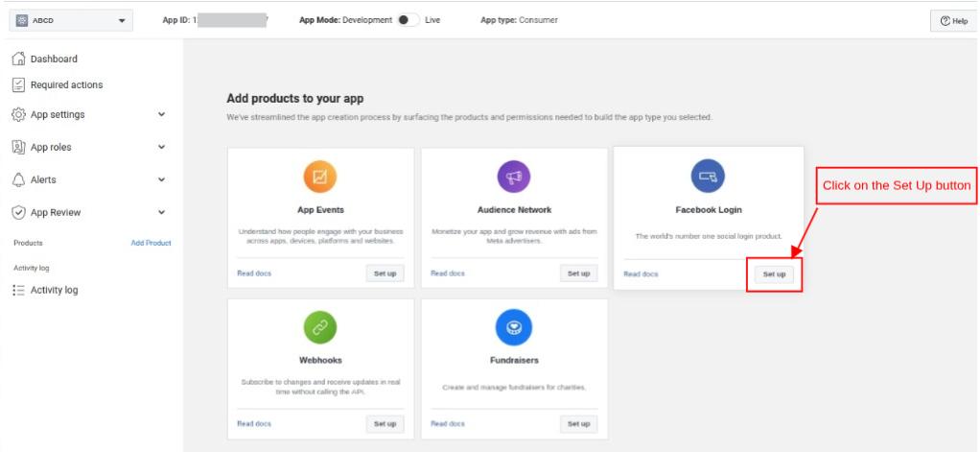Open Read docs for Facebook Login
Screen dimensions: 980x452
point(641,274)
